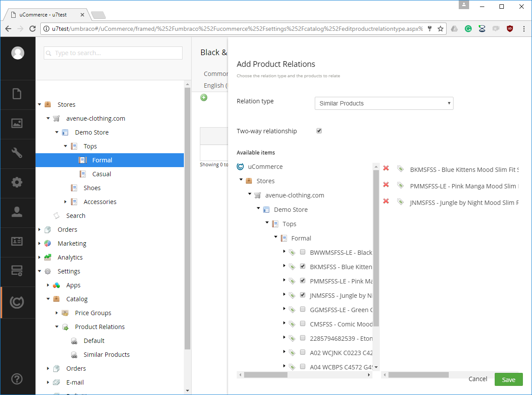
Task: Open the Similar Products relation type
Action: (107, 355)
